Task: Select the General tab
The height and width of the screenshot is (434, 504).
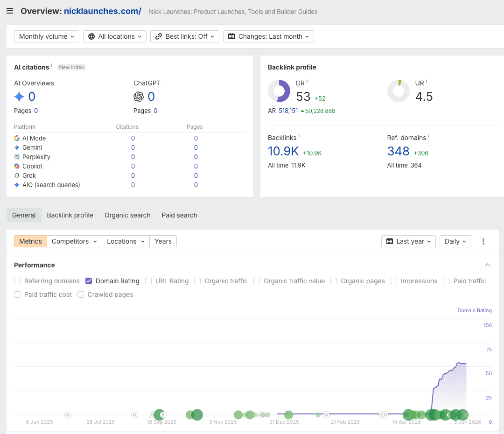Action: tap(24, 215)
